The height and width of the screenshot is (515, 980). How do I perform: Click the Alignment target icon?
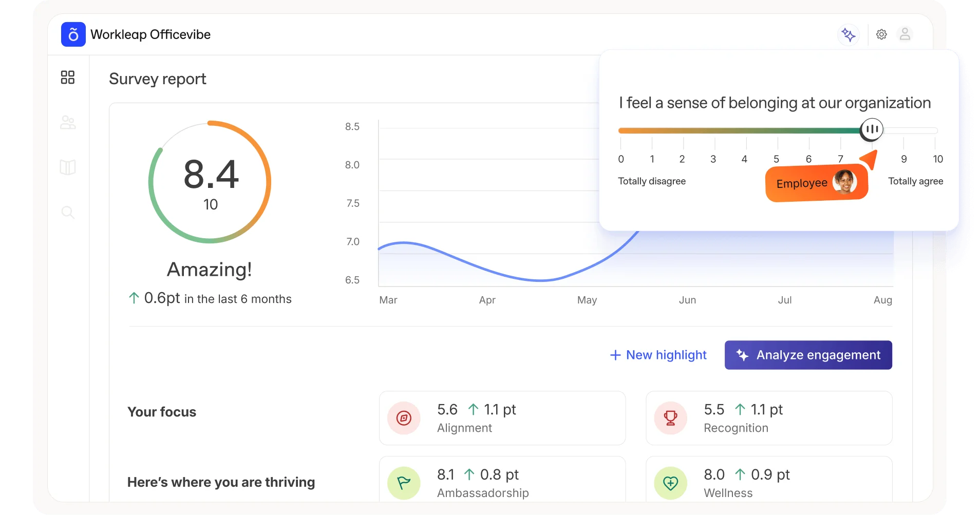click(x=404, y=418)
